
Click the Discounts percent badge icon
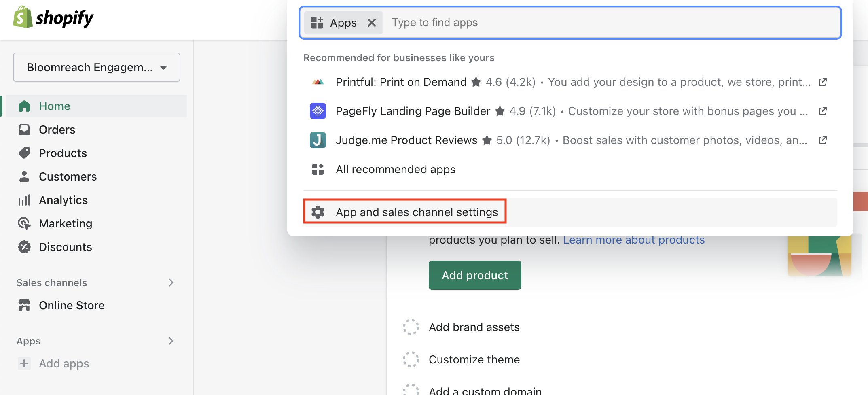point(24,247)
